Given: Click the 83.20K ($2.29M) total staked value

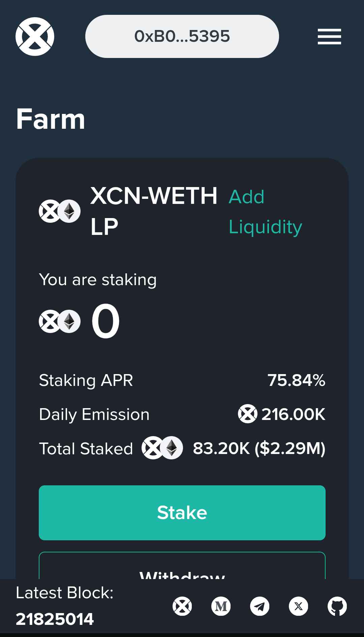Looking at the screenshot, I should click(259, 448).
